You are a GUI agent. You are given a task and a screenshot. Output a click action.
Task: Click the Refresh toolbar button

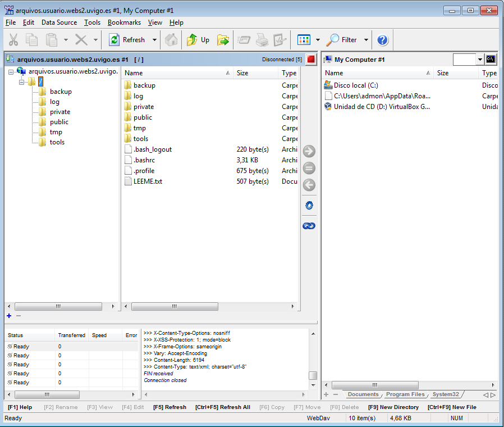point(127,40)
